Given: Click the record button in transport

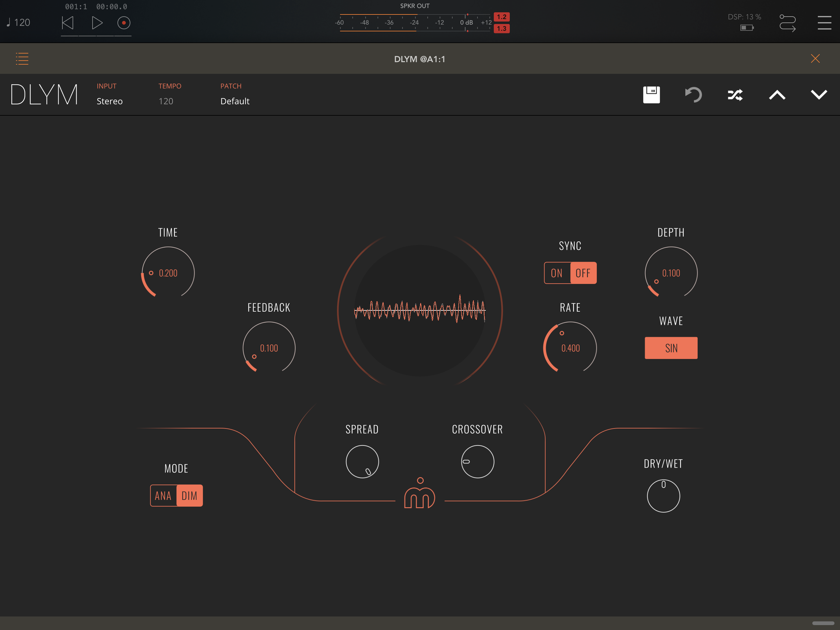Looking at the screenshot, I should coord(124,23).
